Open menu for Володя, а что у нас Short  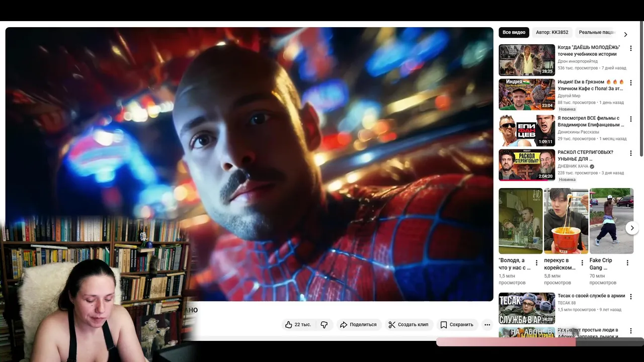point(536,263)
